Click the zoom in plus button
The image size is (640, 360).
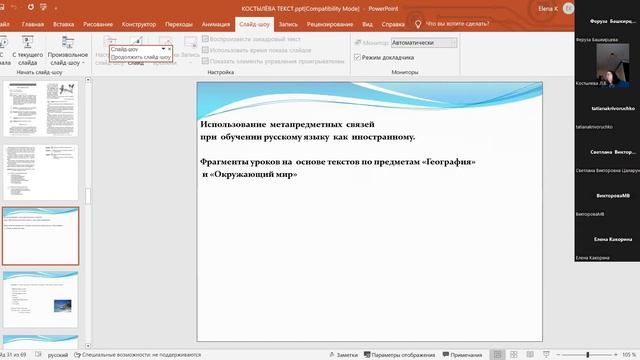click(616, 355)
